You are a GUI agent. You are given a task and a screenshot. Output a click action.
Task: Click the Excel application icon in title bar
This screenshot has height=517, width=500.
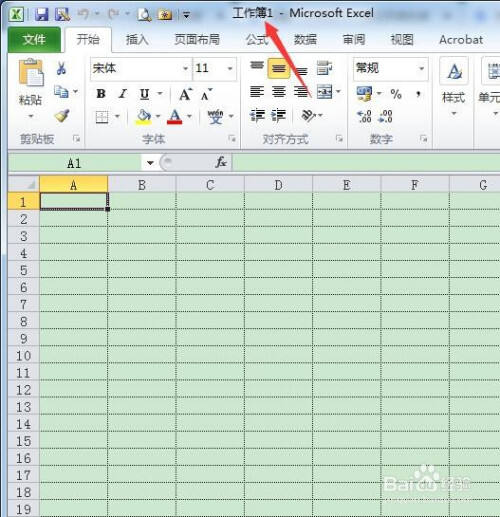click(16, 15)
